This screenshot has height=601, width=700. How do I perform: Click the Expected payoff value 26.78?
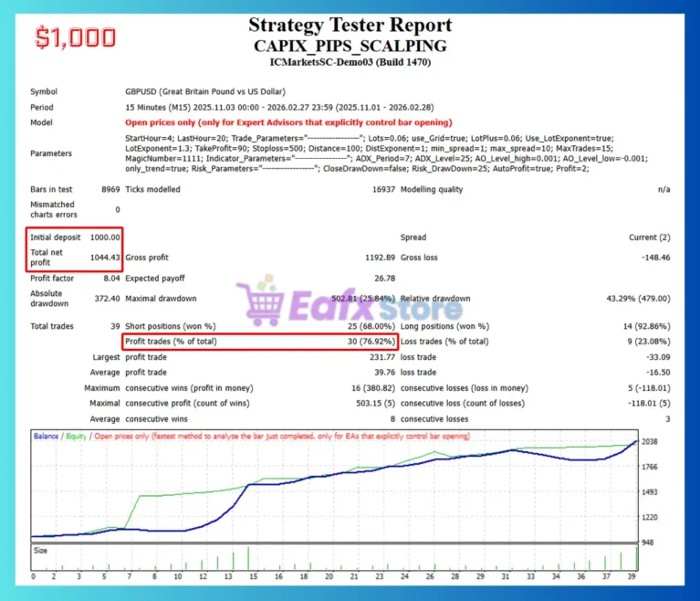384,278
